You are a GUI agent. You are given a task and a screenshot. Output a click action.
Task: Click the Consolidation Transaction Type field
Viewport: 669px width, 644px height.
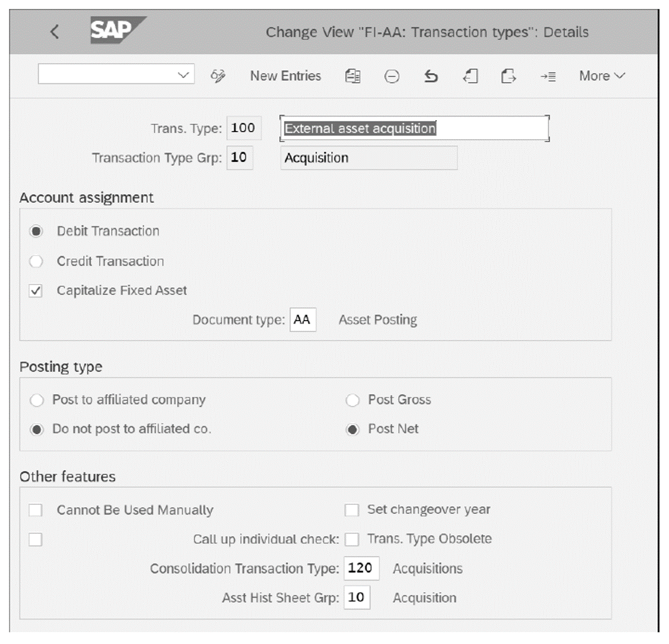point(362,568)
